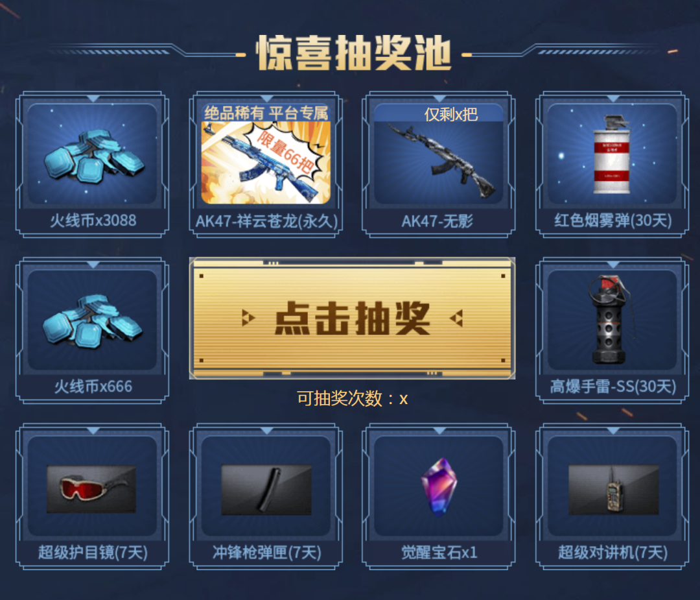Click the 火线币x666 coin pile icon
Viewport: 700px width, 600px height.
(93, 321)
